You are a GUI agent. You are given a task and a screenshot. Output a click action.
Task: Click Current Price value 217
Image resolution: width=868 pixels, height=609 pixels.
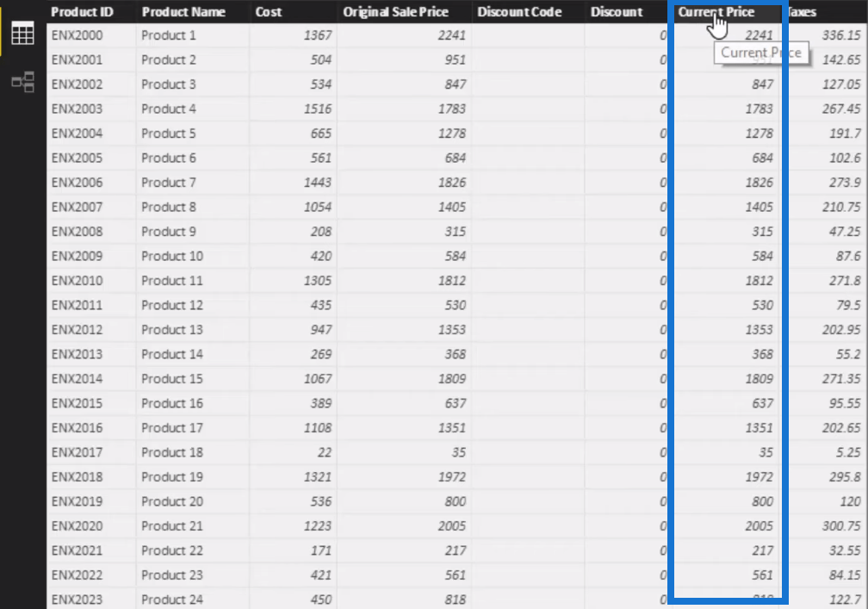762,550
